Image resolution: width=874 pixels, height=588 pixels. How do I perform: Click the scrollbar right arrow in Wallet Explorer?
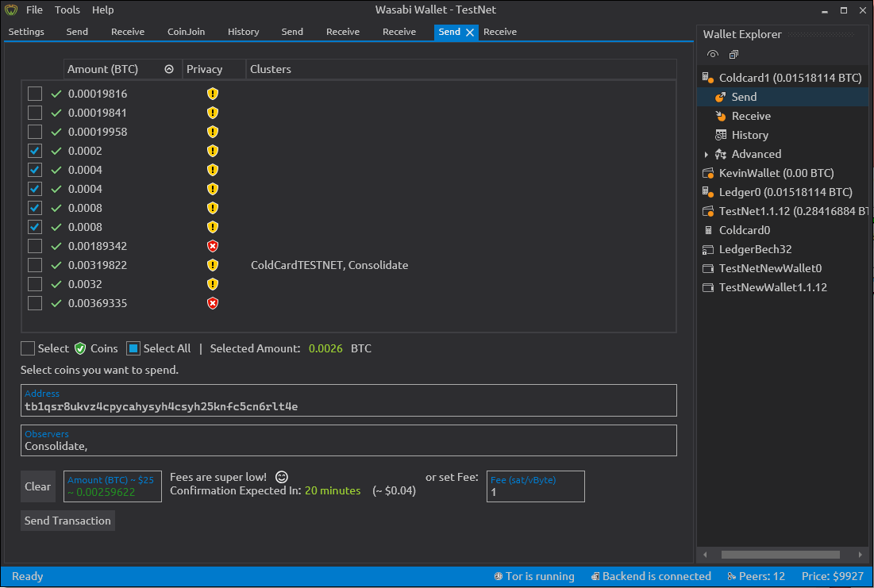click(860, 555)
